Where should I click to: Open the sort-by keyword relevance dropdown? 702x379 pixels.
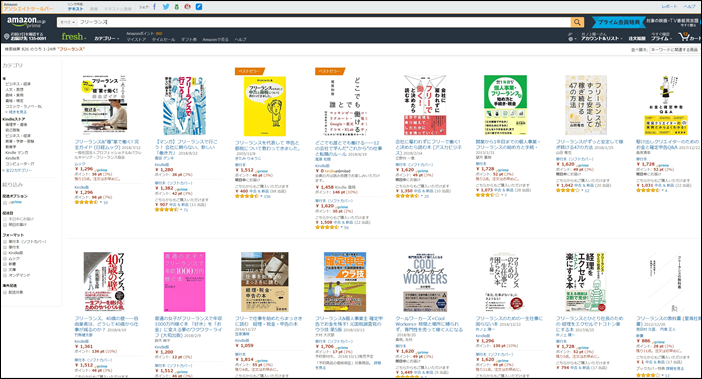coord(674,50)
